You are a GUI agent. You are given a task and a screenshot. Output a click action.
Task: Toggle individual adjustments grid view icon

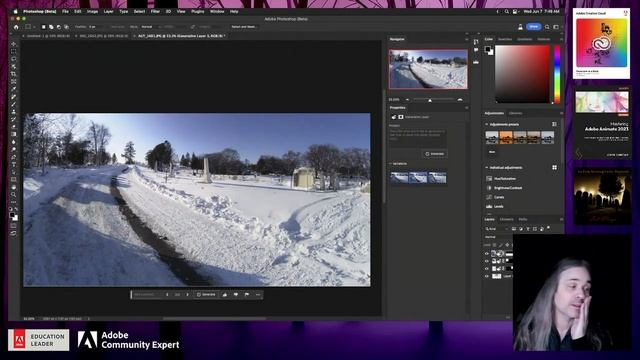coord(554,167)
